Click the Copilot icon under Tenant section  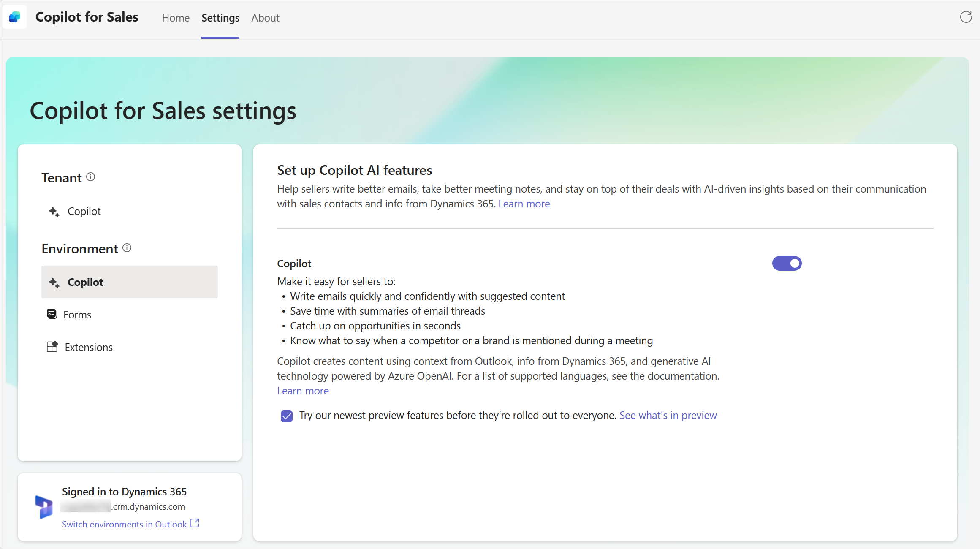click(x=54, y=211)
